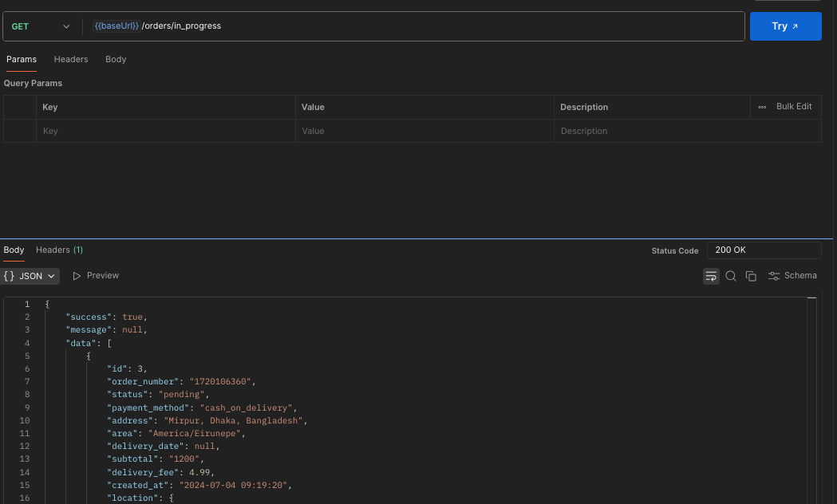The height and width of the screenshot is (504, 837).
Task: Click the Preview play icon
Action: (77, 276)
